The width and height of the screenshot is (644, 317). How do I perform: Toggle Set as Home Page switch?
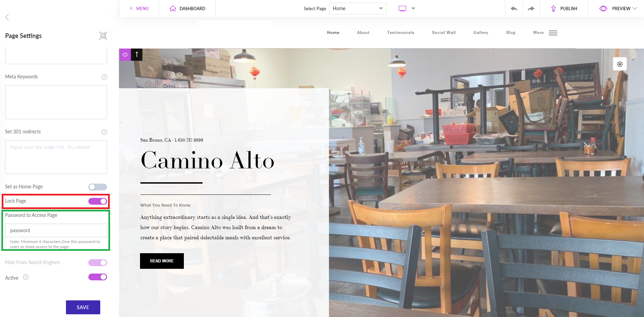98,187
